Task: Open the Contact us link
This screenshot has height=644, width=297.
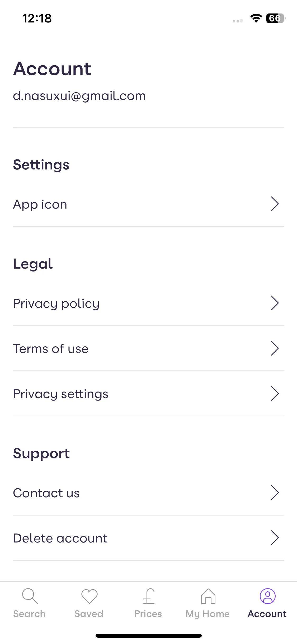Action: [148, 493]
